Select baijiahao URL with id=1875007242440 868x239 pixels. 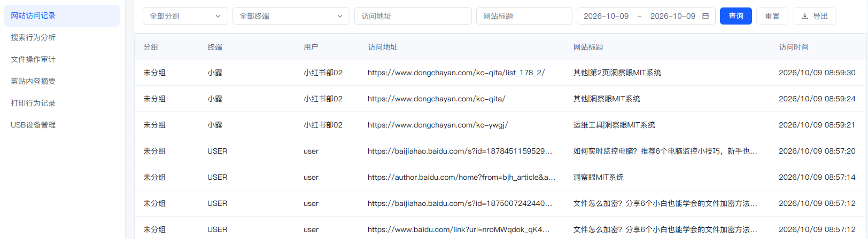pyautogui.click(x=460, y=203)
